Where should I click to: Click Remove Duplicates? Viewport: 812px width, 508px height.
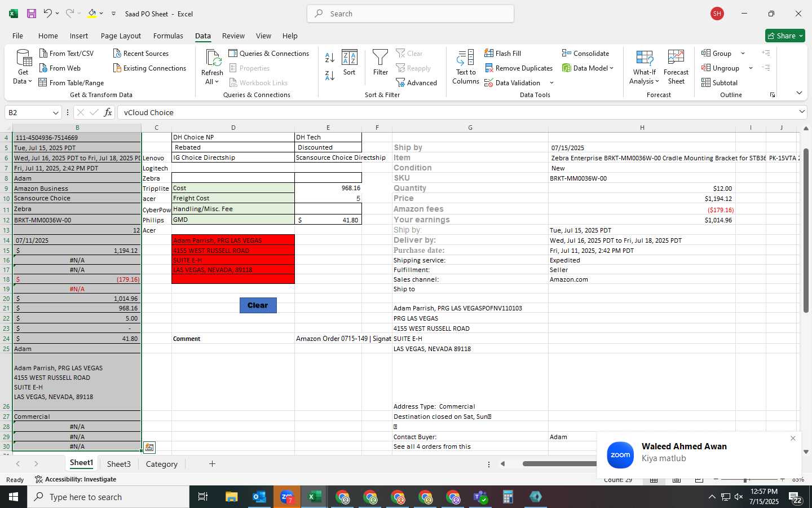518,68
